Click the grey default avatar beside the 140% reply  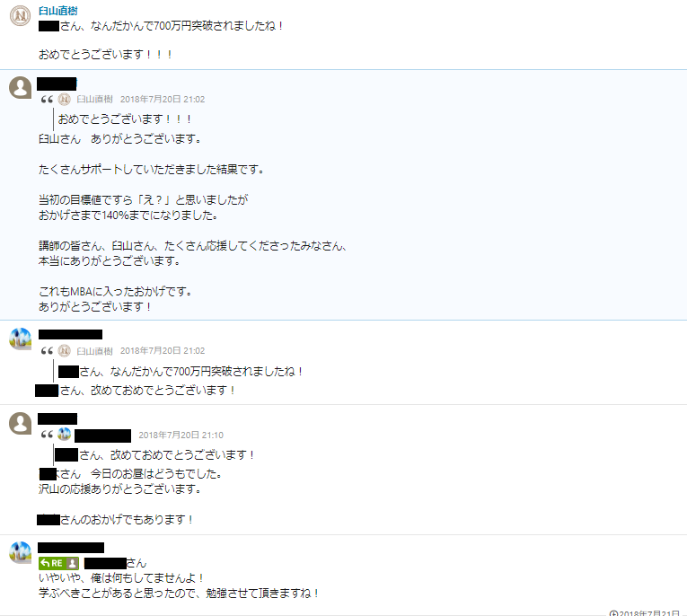[20, 87]
